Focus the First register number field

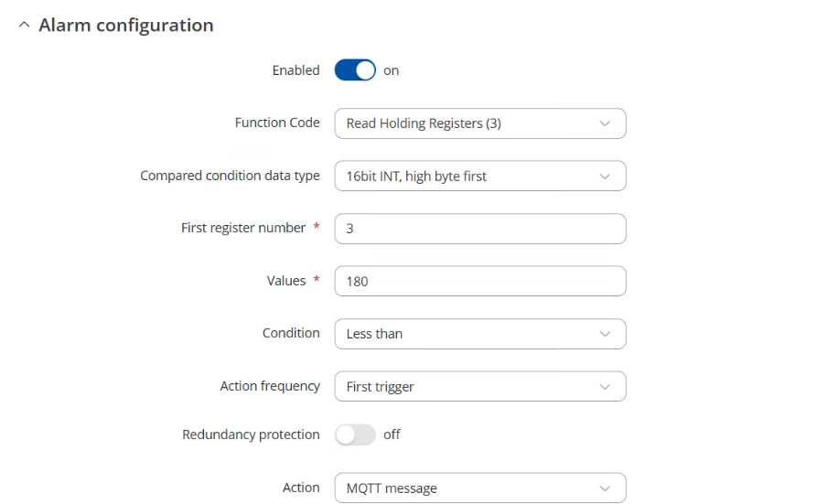coord(480,229)
